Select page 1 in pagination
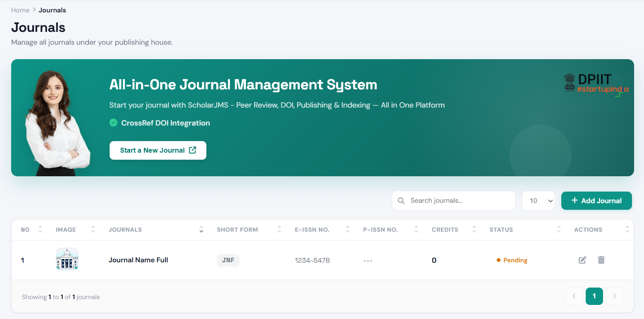Screen dimensions: 644x319 coord(594,296)
